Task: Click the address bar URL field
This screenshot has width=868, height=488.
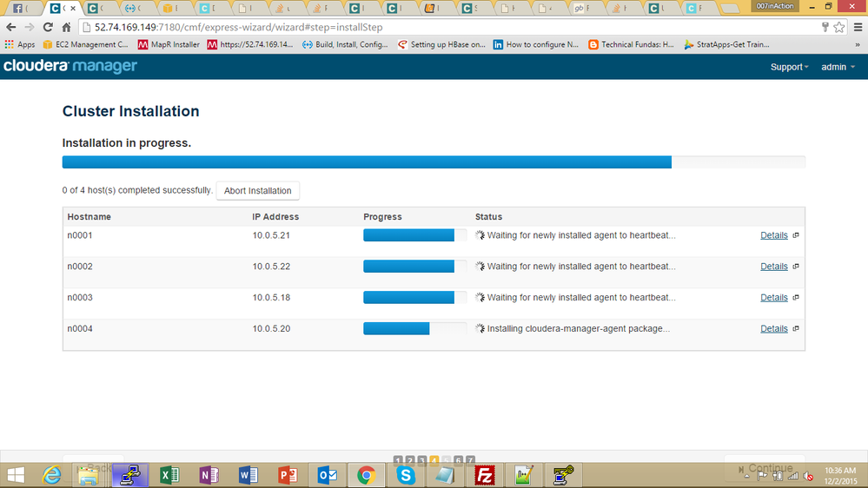Action: point(448,27)
